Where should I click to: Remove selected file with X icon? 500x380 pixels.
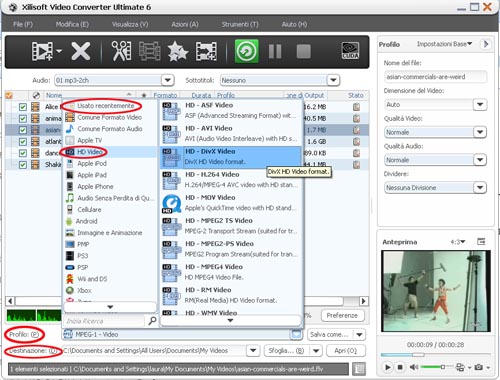click(x=81, y=51)
